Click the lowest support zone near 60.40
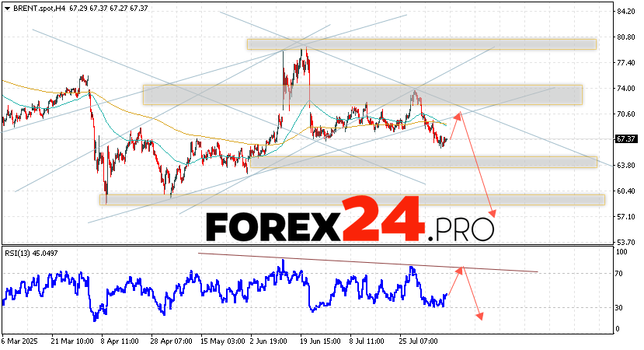Screen dimensions: 644x350 [x=351, y=200]
